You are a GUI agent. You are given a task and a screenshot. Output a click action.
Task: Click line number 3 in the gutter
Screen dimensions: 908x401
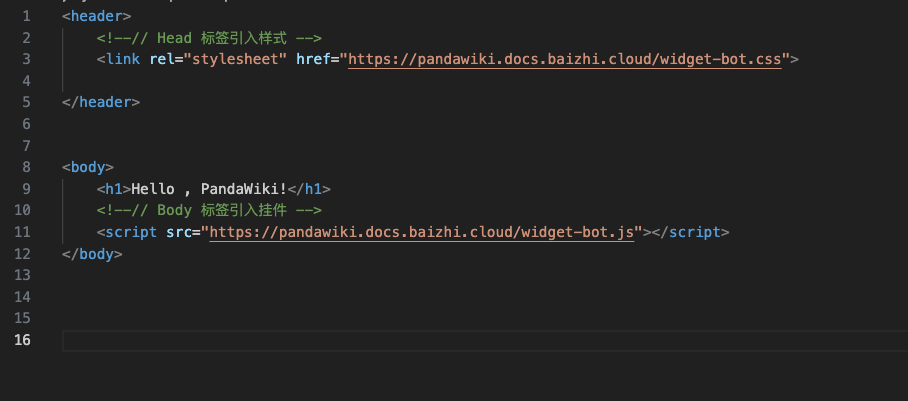pos(26,59)
